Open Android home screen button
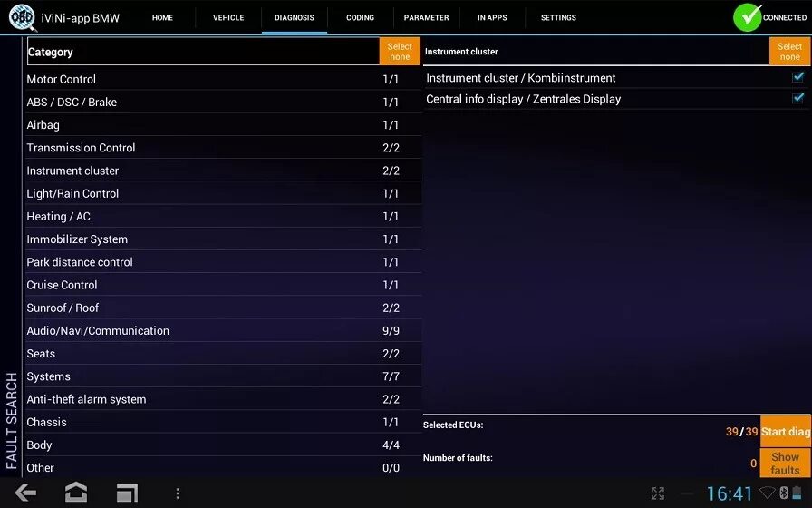812x508 pixels. coord(75,492)
